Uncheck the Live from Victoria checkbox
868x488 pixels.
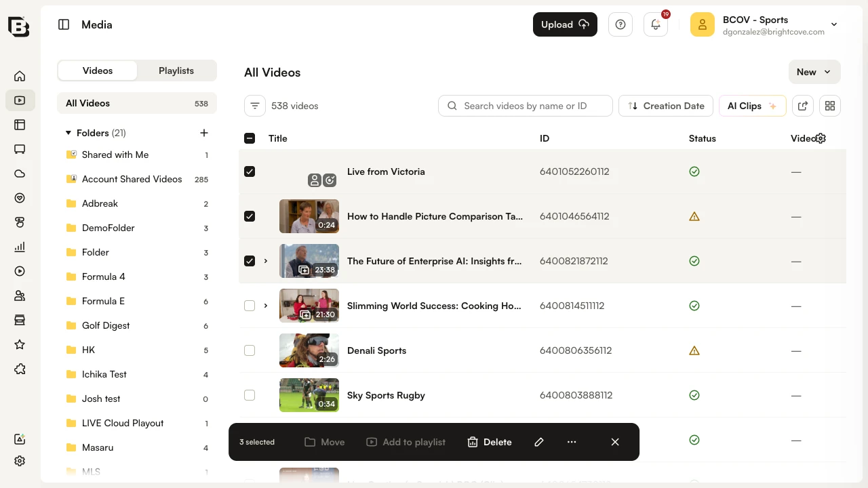point(250,171)
